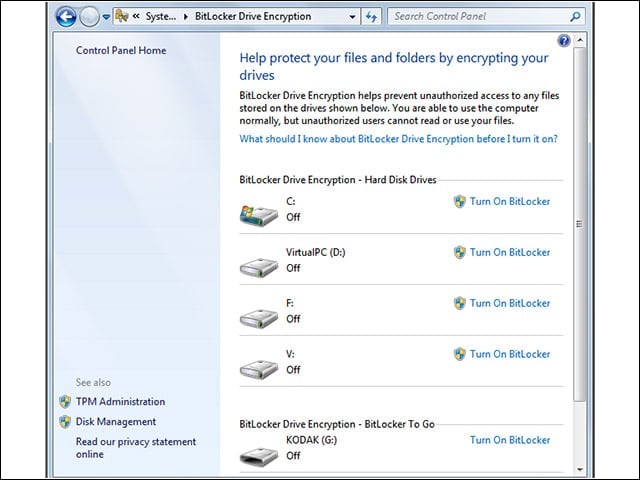Open what should I know about BitLocker link
Viewport: 640px width, 480px height.
pos(398,139)
